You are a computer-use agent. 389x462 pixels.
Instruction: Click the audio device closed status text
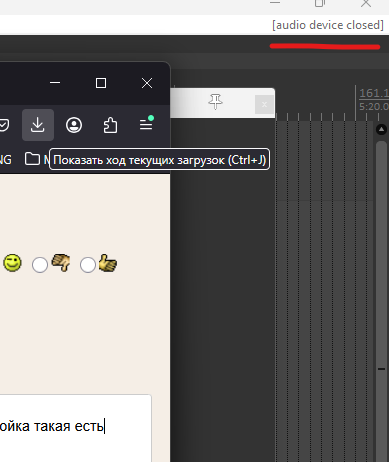pyautogui.click(x=328, y=25)
